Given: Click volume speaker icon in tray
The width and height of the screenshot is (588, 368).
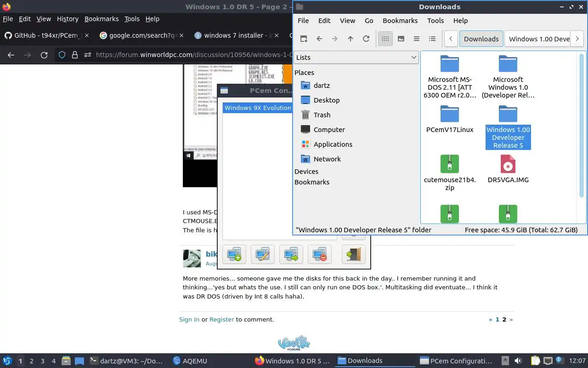Looking at the screenshot, I should pos(518,361).
